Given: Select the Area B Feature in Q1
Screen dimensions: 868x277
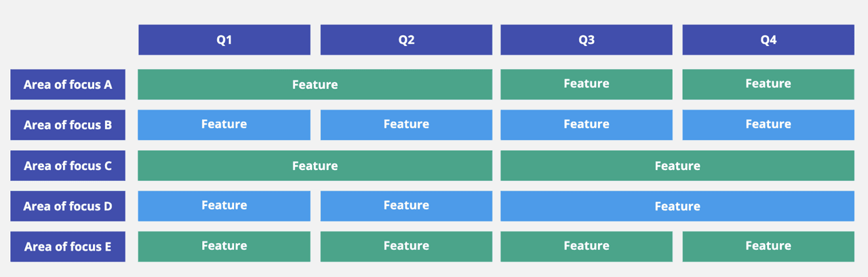Looking at the screenshot, I should click(224, 125).
